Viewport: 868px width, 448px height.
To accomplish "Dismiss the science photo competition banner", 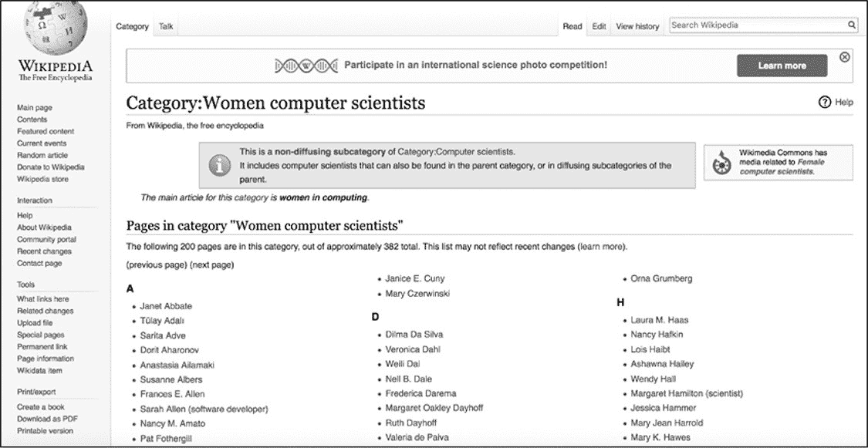I will pyautogui.click(x=845, y=57).
